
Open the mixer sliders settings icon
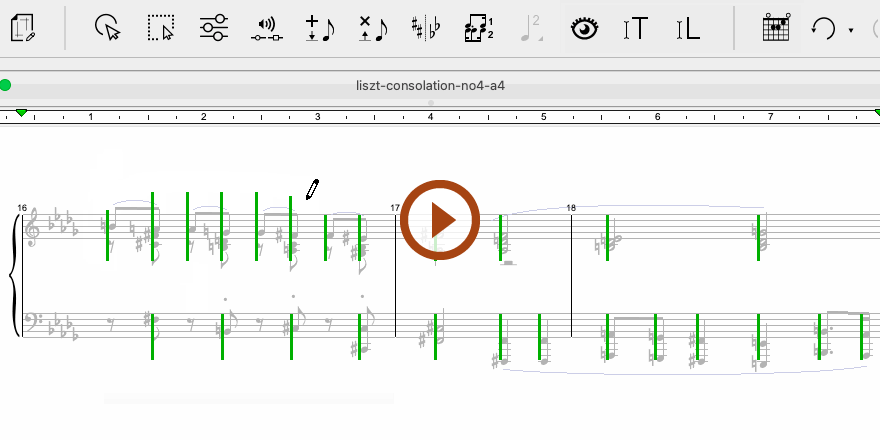214,28
